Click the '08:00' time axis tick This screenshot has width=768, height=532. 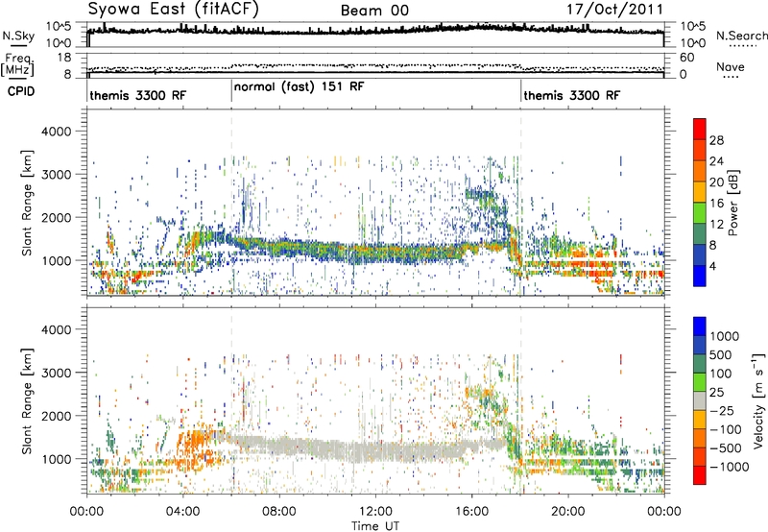coord(279,512)
